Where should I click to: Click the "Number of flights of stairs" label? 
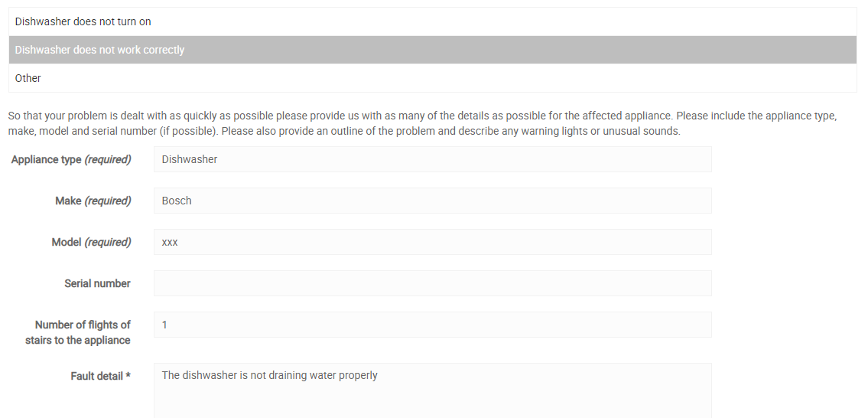(78, 332)
